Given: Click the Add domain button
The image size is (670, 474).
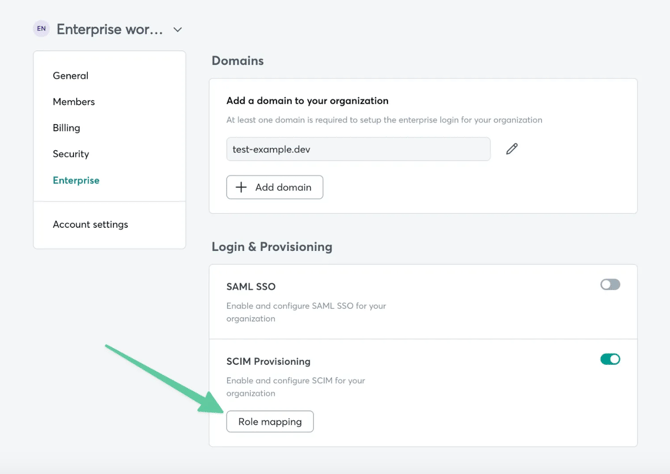Looking at the screenshot, I should pyautogui.click(x=275, y=187).
